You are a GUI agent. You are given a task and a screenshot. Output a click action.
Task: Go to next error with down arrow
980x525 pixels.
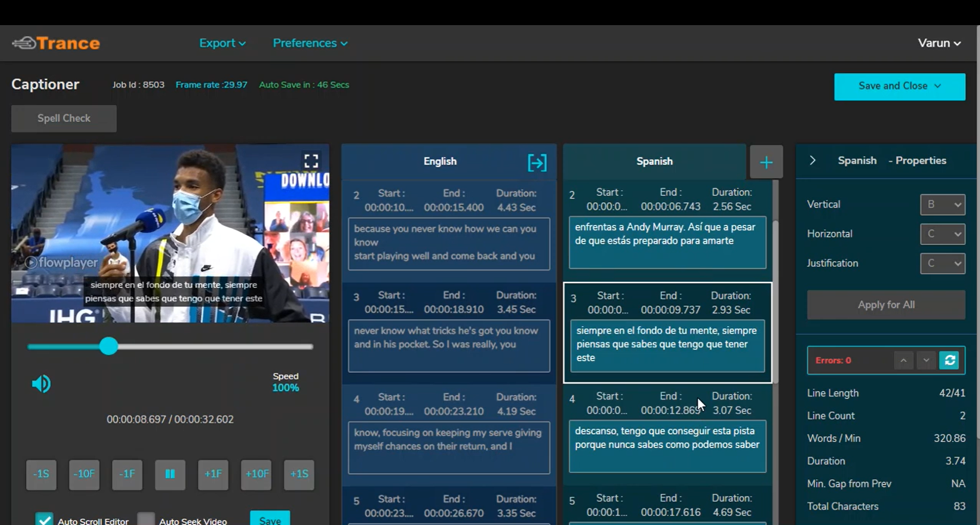coord(926,360)
